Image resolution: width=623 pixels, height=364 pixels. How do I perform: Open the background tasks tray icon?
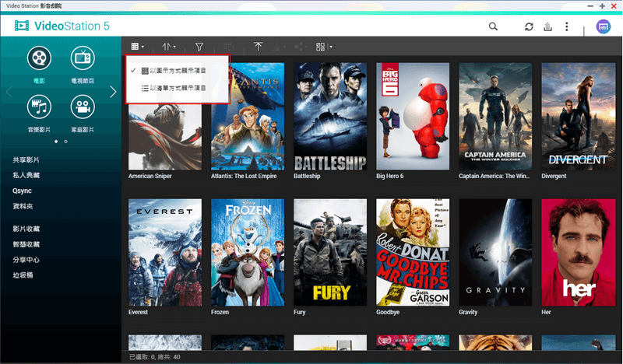pyautogui.click(x=548, y=26)
